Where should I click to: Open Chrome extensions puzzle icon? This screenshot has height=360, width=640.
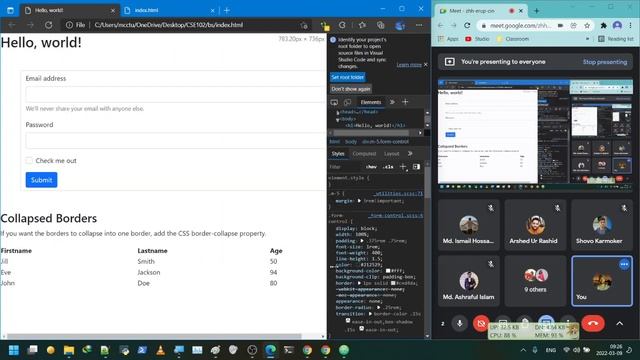click(x=604, y=25)
